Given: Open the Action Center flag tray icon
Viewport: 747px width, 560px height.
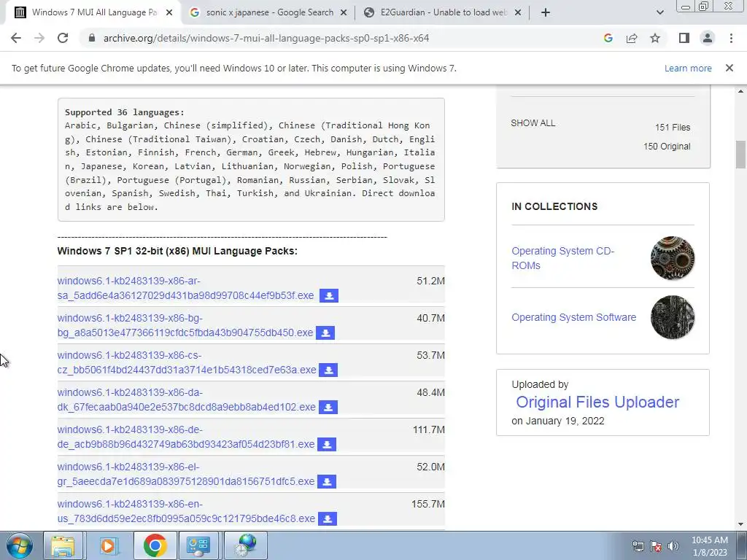Looking at the screenshot, I should tap(656, 546).
